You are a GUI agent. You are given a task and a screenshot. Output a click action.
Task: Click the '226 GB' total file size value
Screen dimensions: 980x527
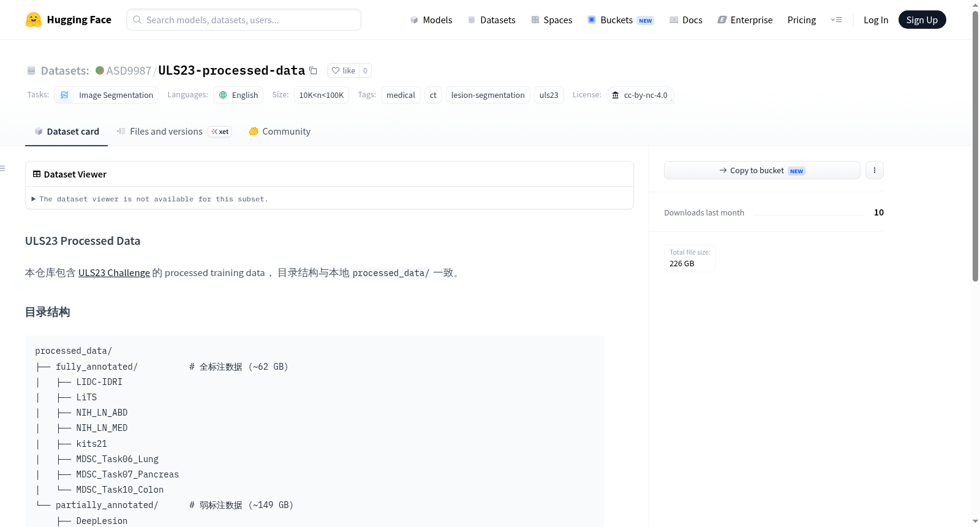point(682,264)
